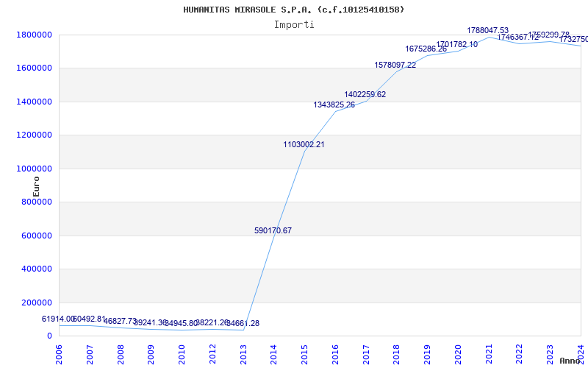The width and height of the screenshot is (588, 368).
Task: Click the 2012 year label
Action: [x=212, y=354]
